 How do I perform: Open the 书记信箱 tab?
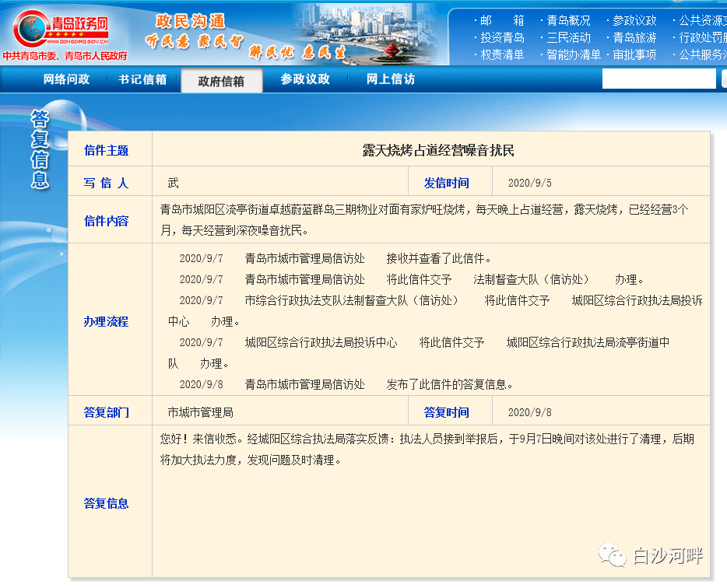pos(142,79)
